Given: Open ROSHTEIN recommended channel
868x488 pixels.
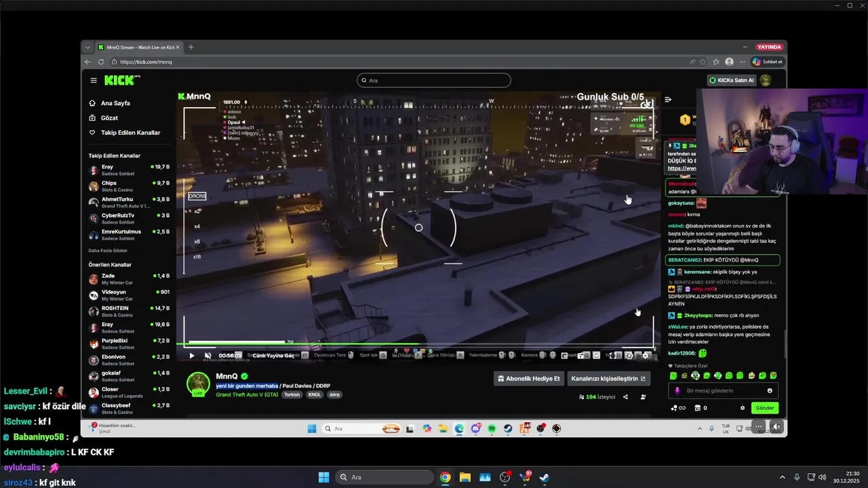Looking at the screenshot, I should (x=129, y=311).
